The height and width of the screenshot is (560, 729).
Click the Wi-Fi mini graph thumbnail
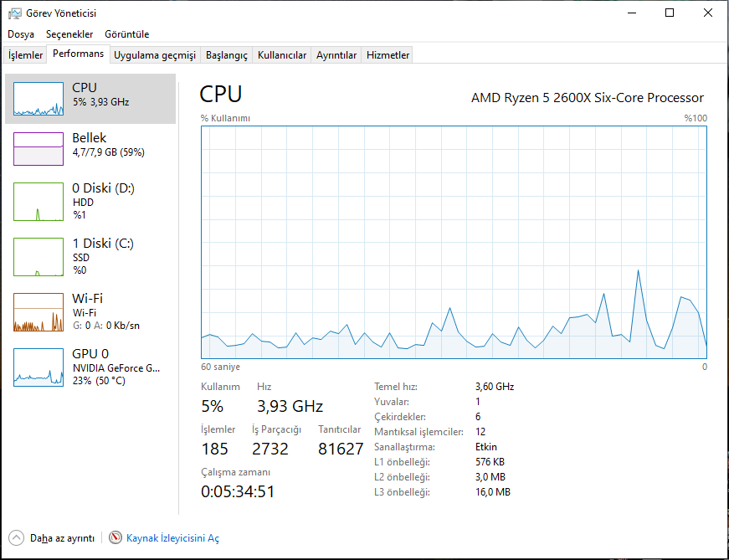39,312
